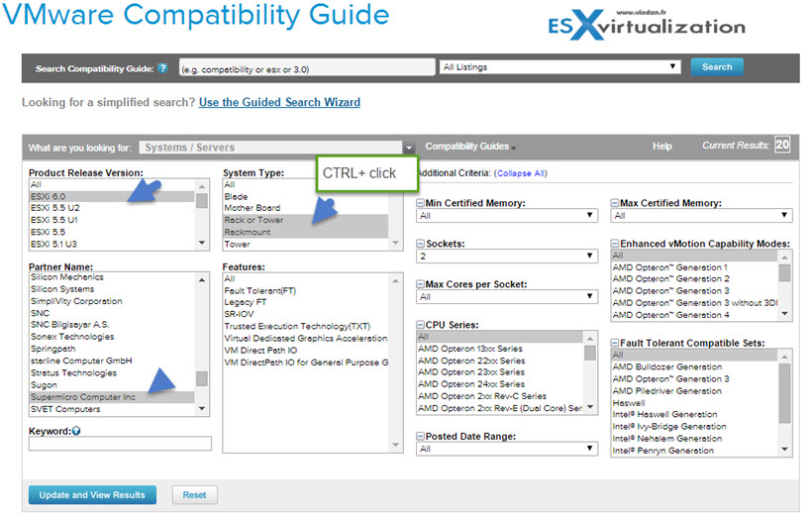The height and width of the screenshot is (520, 812).
Task: Select AMD Opteron 13xx Series CPU
Action: tap(500, 349)
